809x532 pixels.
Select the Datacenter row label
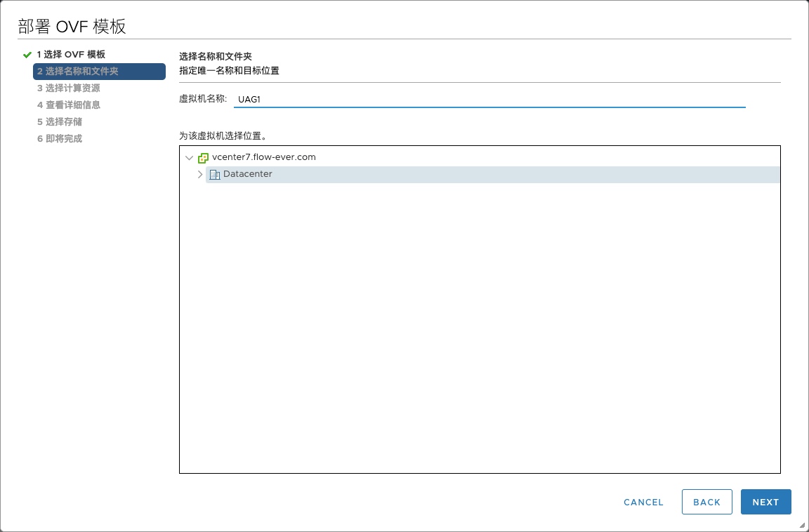pos(248,174)
